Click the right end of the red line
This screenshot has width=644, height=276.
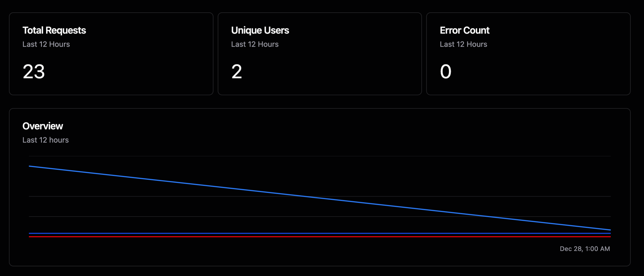pos(610,237)
